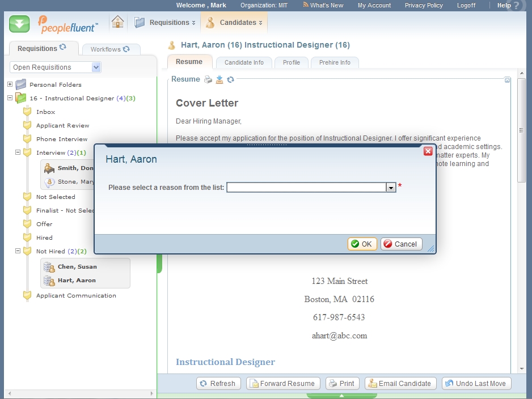
Task: Click the green down-arrow icon by the logo
Action: click(20, 24)
